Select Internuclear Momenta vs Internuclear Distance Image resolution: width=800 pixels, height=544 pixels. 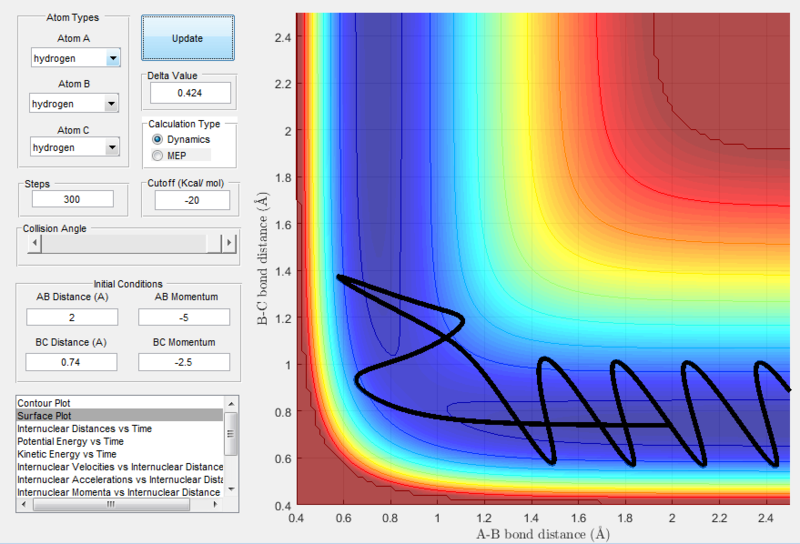pos(118,492)
